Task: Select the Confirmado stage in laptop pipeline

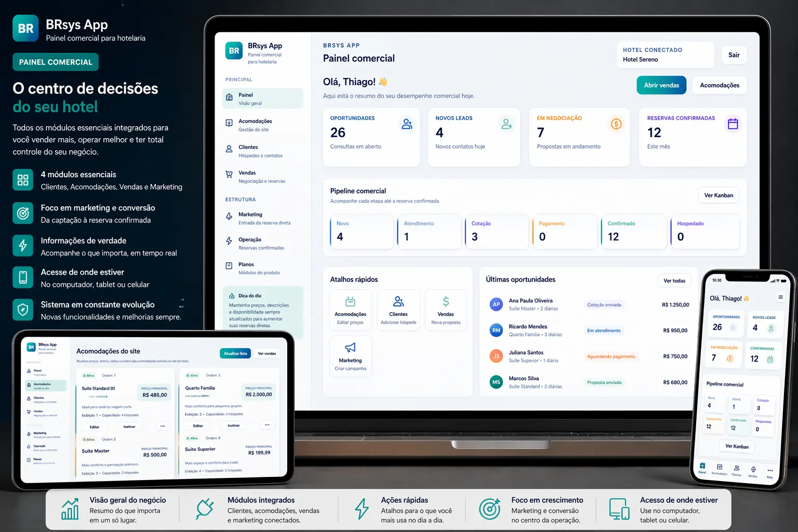Action: point(634,232)
